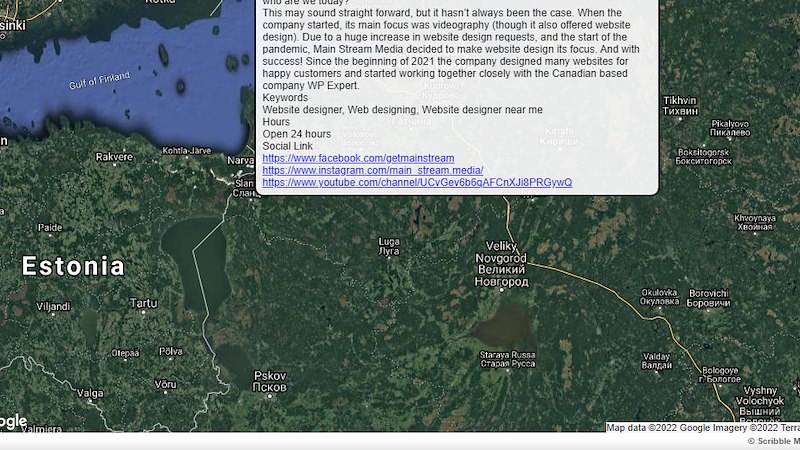800x450 pixels.
Task: Click the Estonia country label
Action: pos(74,267)
